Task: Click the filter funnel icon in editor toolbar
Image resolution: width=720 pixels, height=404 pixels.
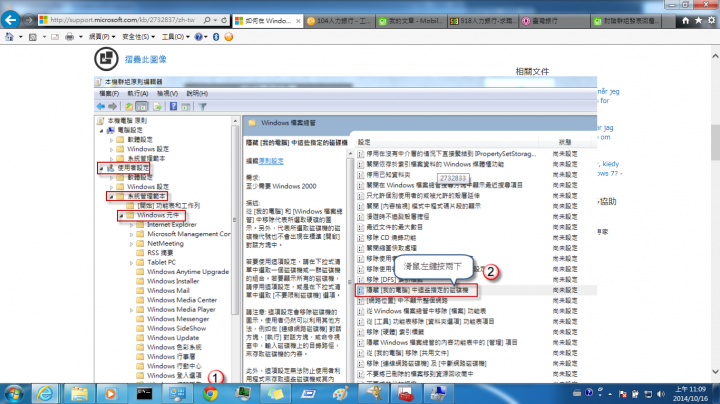Action: 202,107
